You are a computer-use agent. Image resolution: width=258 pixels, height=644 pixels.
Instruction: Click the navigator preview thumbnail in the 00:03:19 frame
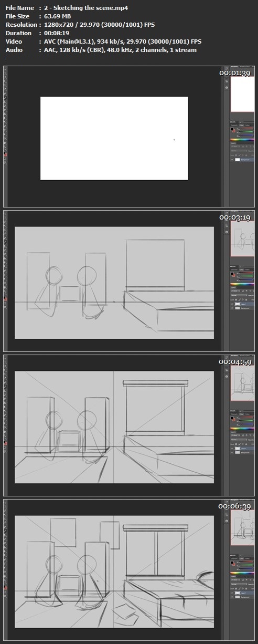pyautogui.click(x=242, y=238)
